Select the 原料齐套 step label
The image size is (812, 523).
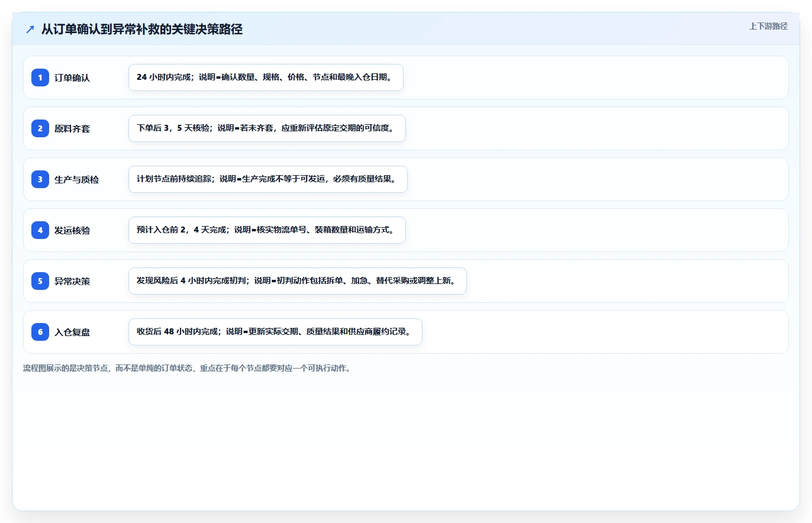coord(72,128)
